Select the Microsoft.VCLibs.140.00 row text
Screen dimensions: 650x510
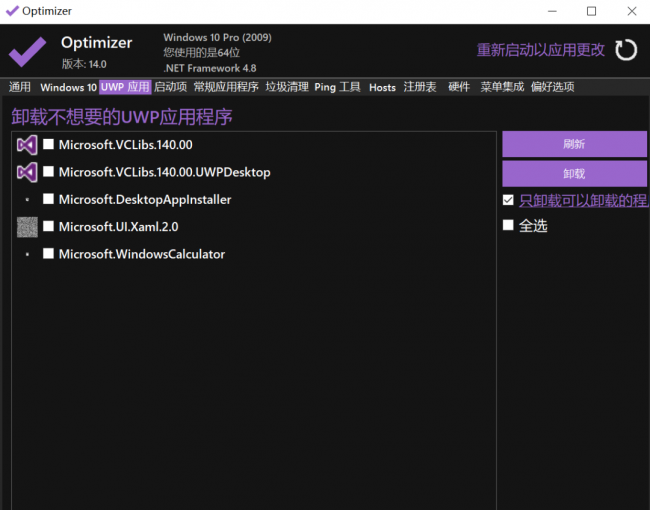pos(126,145)
